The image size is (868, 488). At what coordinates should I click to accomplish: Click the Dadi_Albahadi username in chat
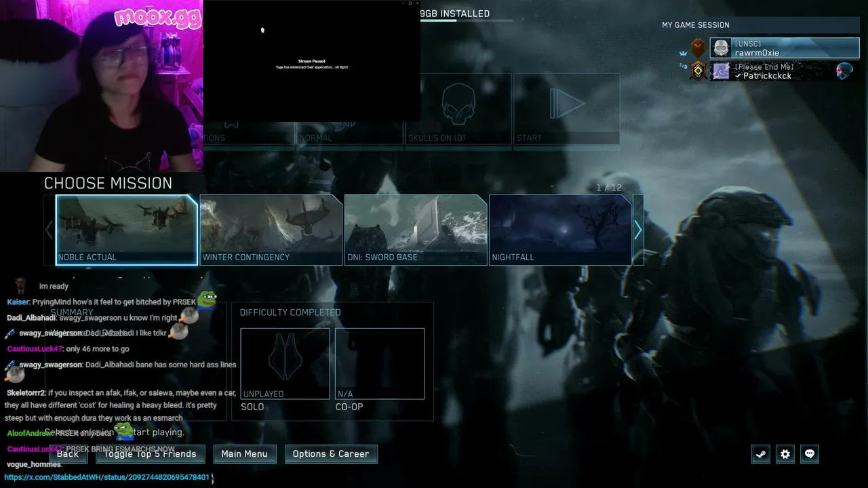[31, 318]
